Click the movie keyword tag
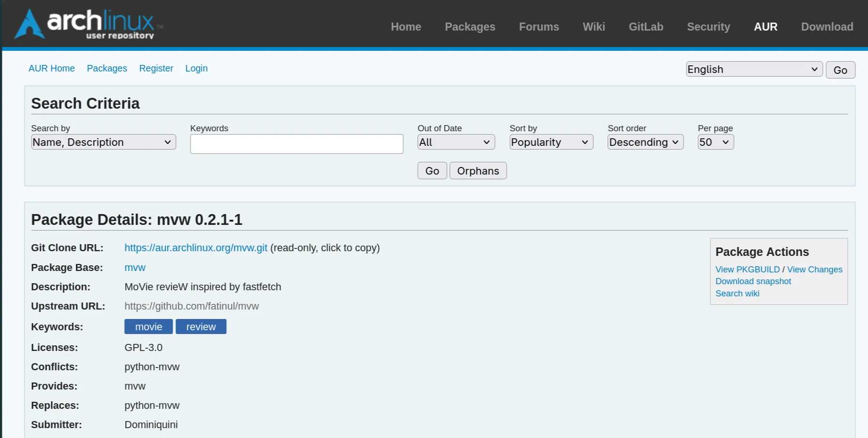The width and height of the screenshot is (868, 438). tap(148, 327)
